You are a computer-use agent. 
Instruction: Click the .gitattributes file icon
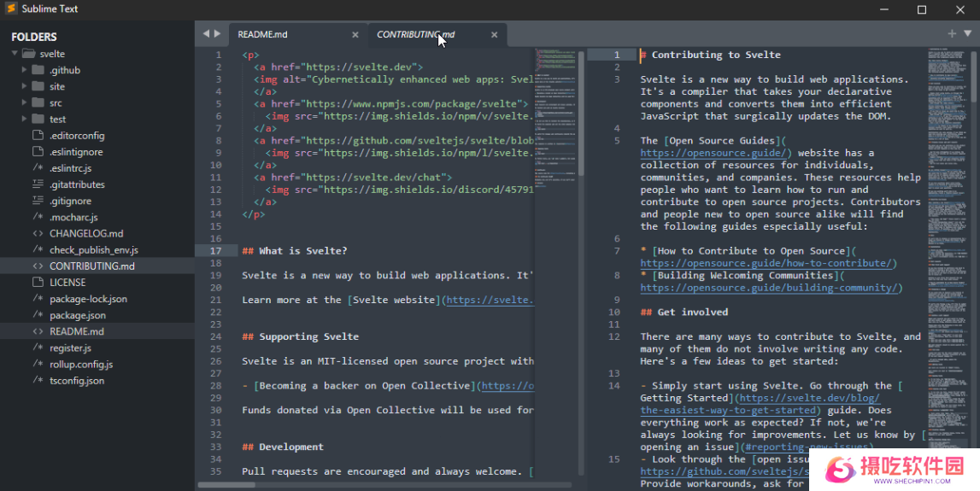(x=38, y=184)
